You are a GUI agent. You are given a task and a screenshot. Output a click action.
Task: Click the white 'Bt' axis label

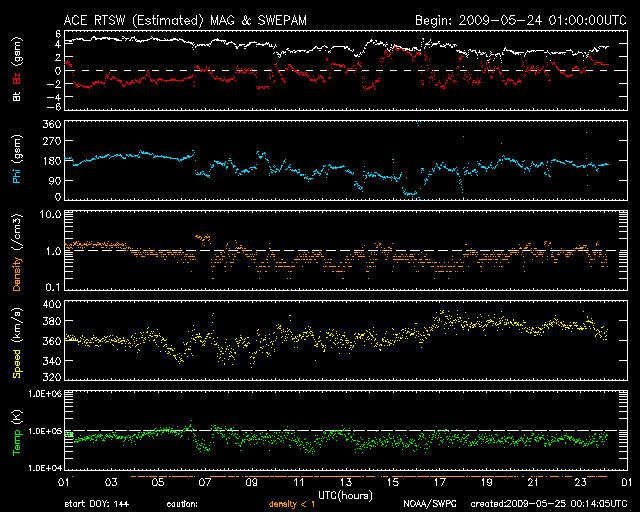pyautogui.click(x=17, y=96)
